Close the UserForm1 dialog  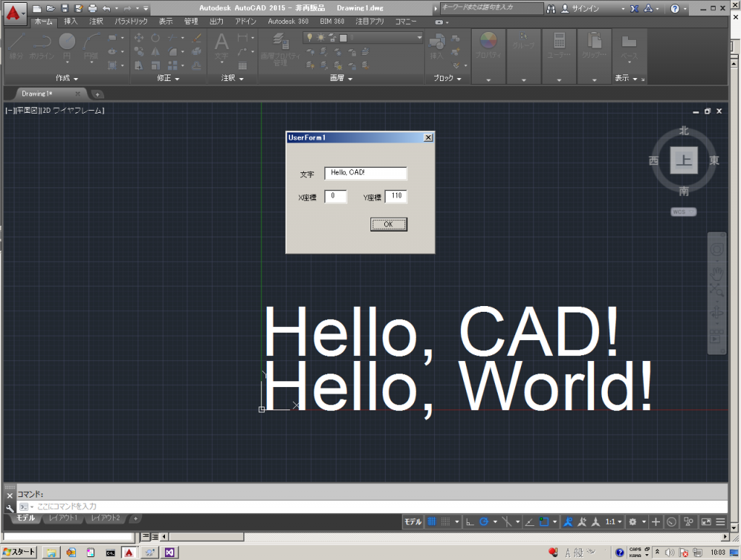(x=428, y=137)
